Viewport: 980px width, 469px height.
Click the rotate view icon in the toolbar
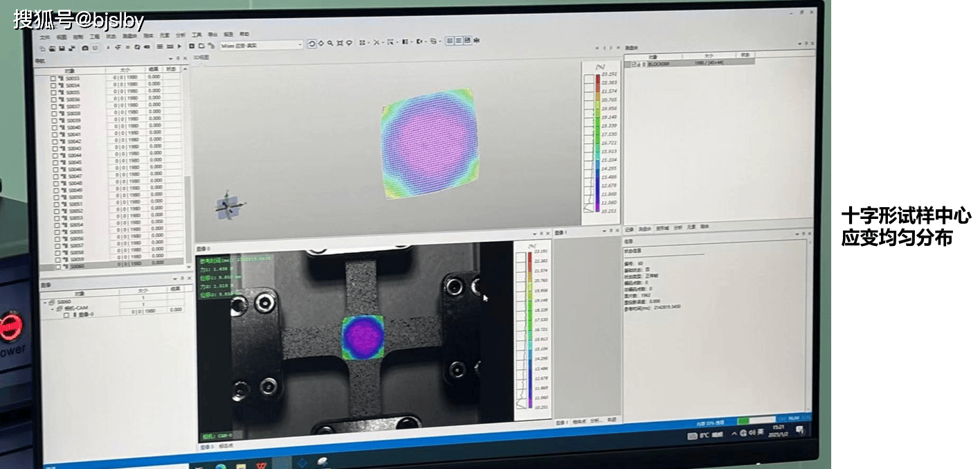pos(311,44)
